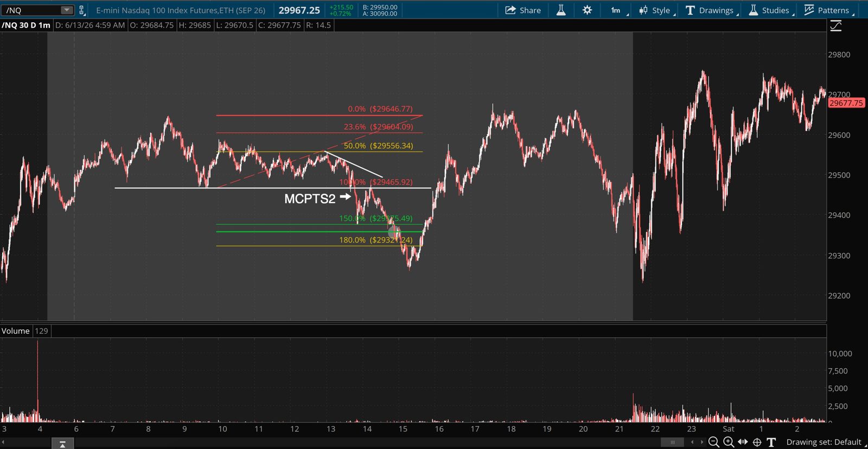Open the Edit studies flask icon

click(x=561, y=10)
